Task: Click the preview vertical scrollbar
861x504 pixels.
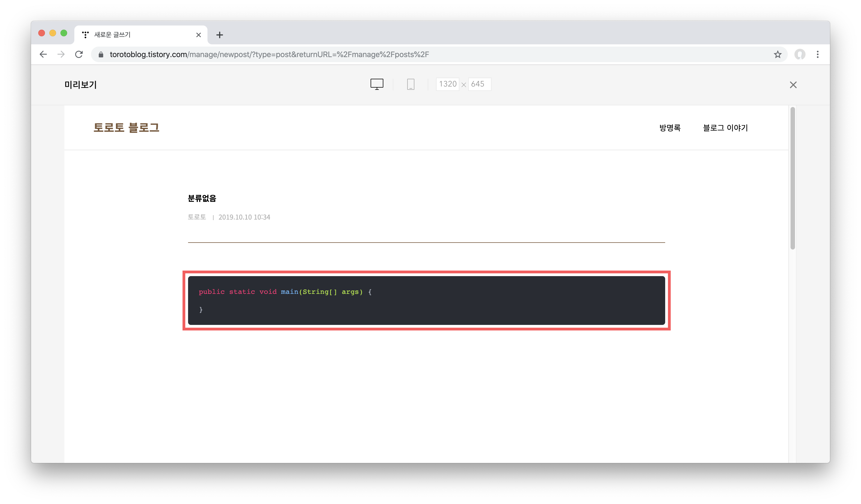Action: point(793,177)
